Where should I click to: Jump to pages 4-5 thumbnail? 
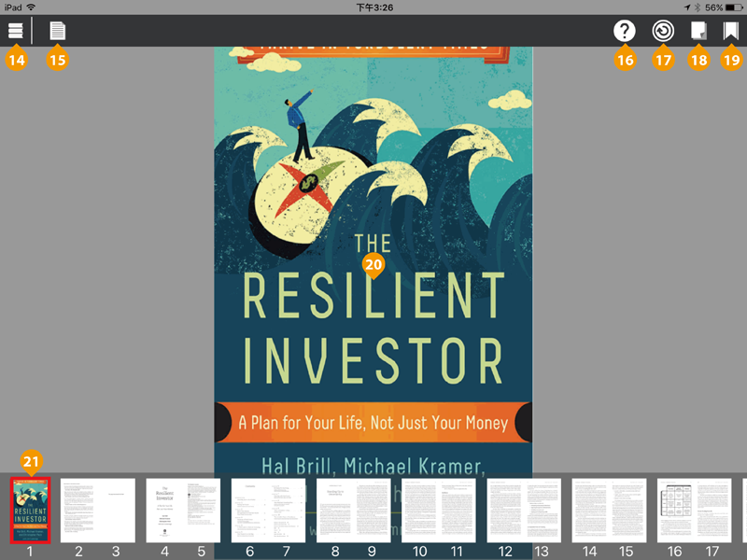pyautogui.click(x=183, y=511)
